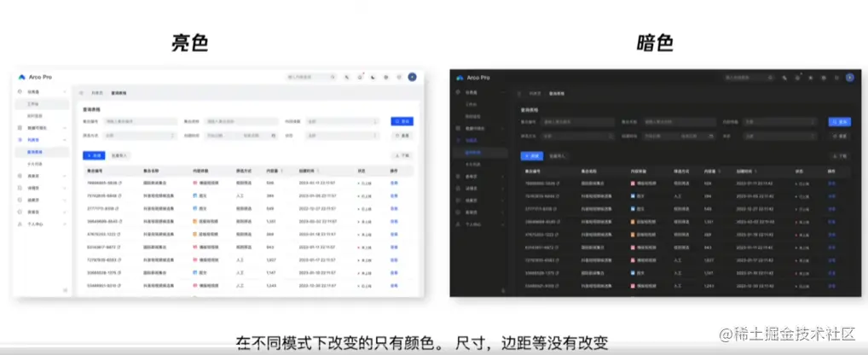Copy icon beside first row ID, light table
Image resolution: width=868 pixels, height=355 pixels.
click(119, 183)
